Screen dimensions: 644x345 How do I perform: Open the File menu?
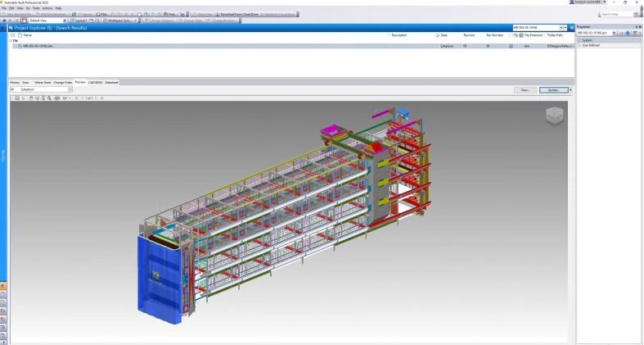pos(4,8)
